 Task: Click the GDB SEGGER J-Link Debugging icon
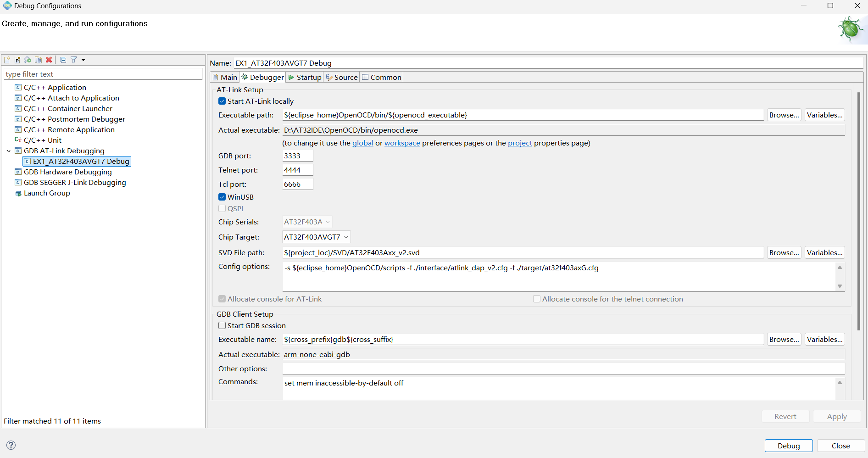click(18, 182)
